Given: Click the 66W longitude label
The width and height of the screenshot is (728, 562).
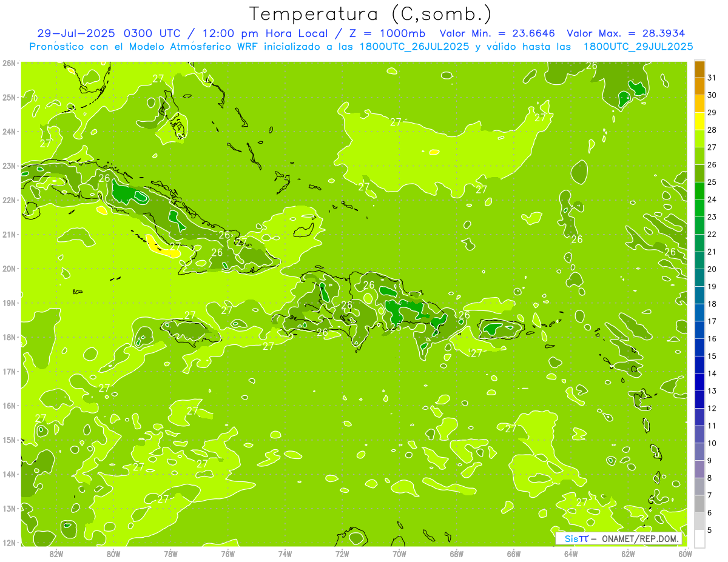Looking at the screenshot, I should [x=513, y=554].
